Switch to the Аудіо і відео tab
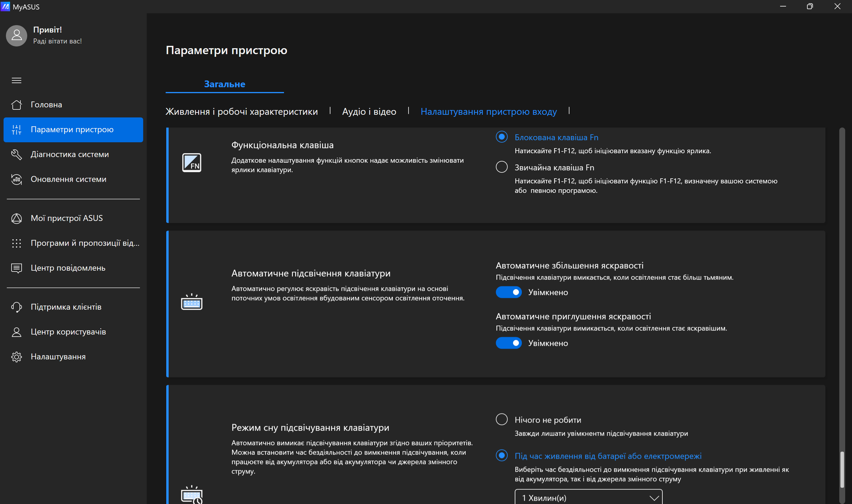The width and height of the screenshot is (852, 504). coord(369,111)
